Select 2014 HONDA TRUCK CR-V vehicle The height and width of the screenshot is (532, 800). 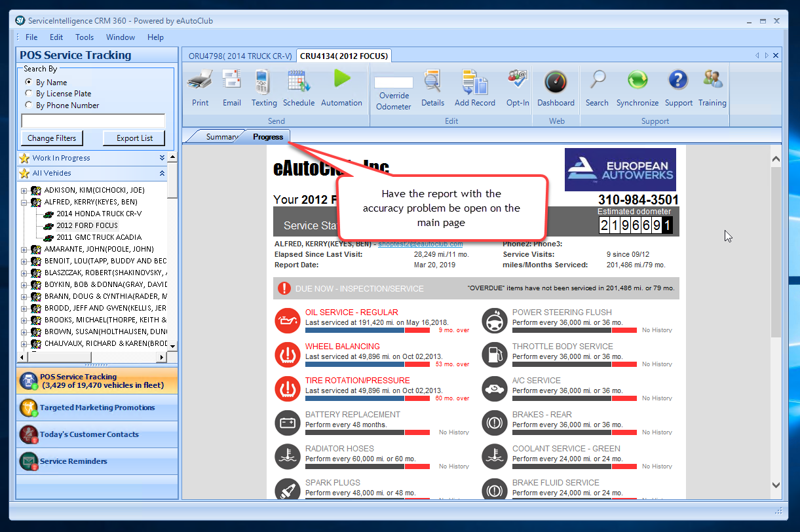point(99,214)
